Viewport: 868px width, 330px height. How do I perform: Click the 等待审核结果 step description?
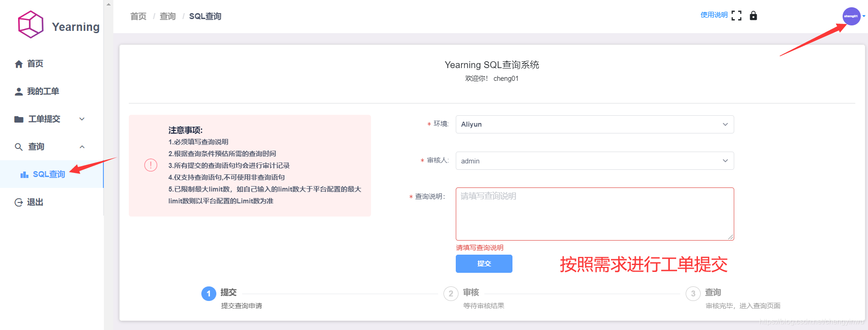483,306
